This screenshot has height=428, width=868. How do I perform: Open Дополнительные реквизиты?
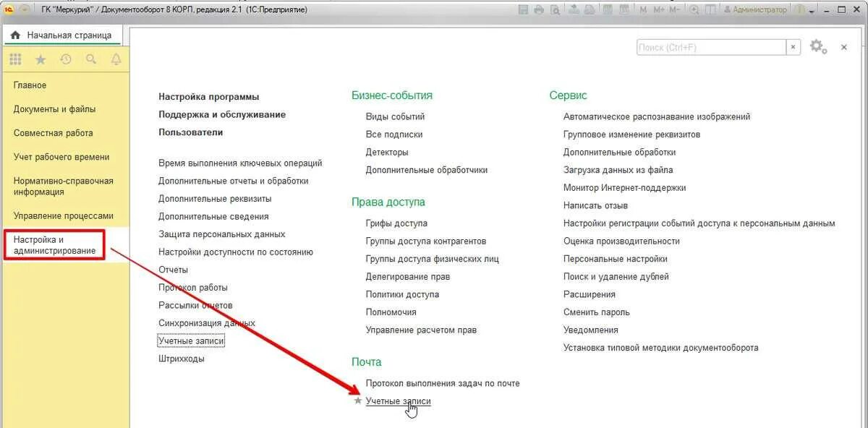(x=215, y=199)
